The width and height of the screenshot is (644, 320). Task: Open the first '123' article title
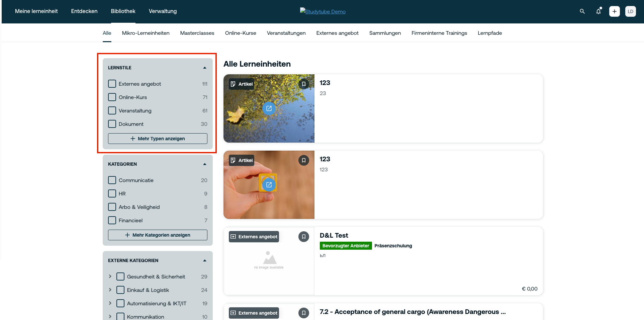325,83
